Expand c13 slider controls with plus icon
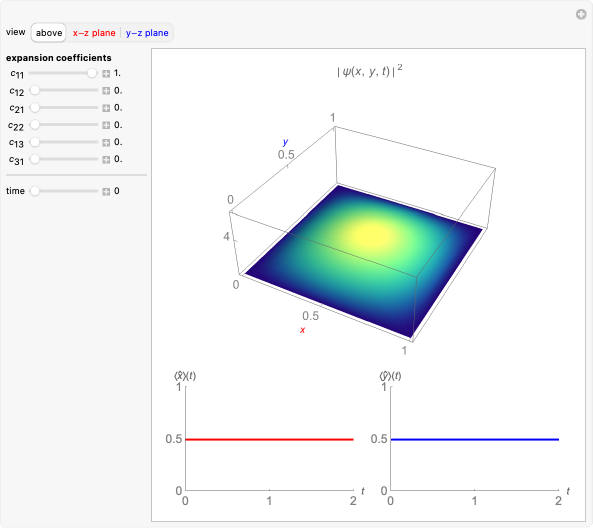This screenshot has width=593, height=529. (x=106, y=143)
